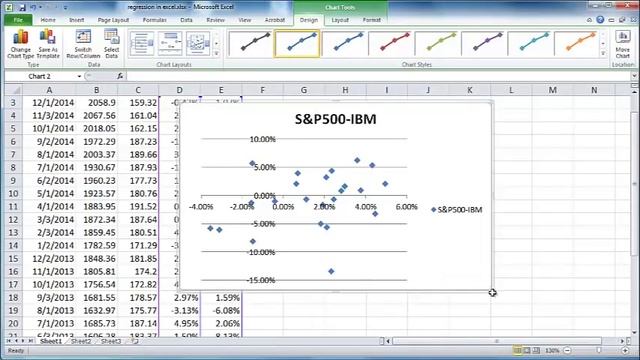Switch to Sheet2 tab

pyautogui.click(x=81, y=341)
